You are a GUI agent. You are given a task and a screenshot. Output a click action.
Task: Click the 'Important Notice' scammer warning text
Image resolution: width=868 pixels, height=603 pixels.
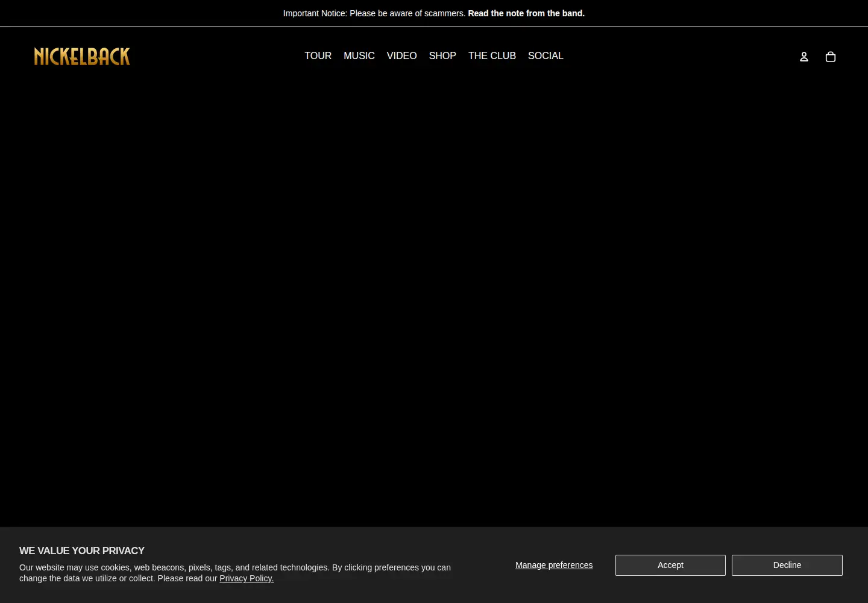point(374,13)
